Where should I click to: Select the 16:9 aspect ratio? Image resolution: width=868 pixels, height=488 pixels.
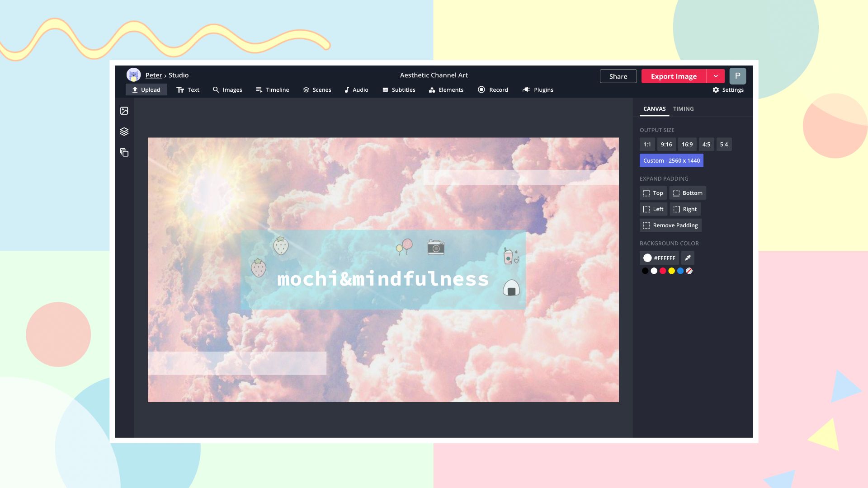point(686,144)
